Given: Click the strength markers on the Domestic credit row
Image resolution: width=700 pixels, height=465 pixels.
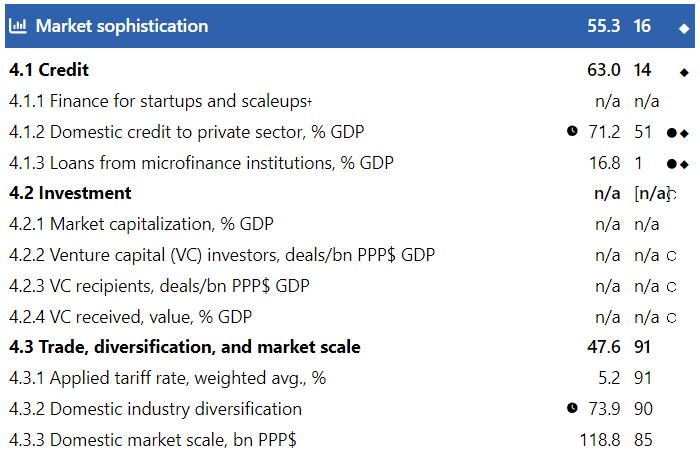Looking at the screenshot, I should click(x=678, y=133).
